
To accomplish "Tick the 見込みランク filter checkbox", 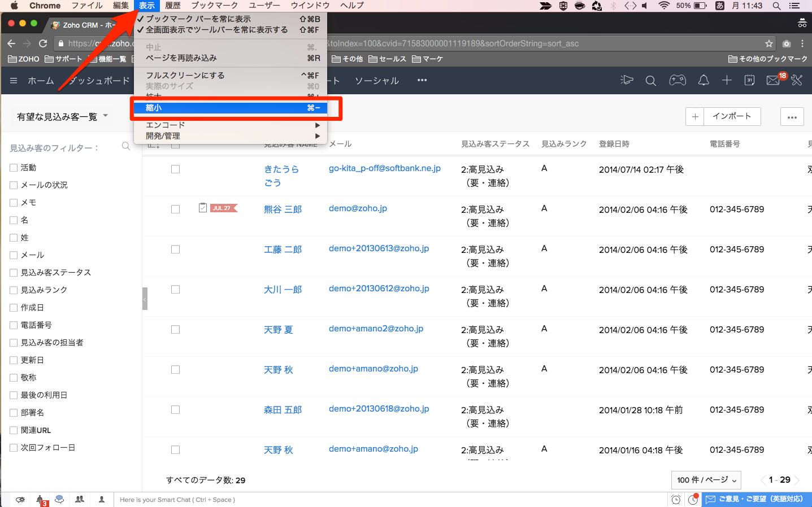I will point(14,290).
